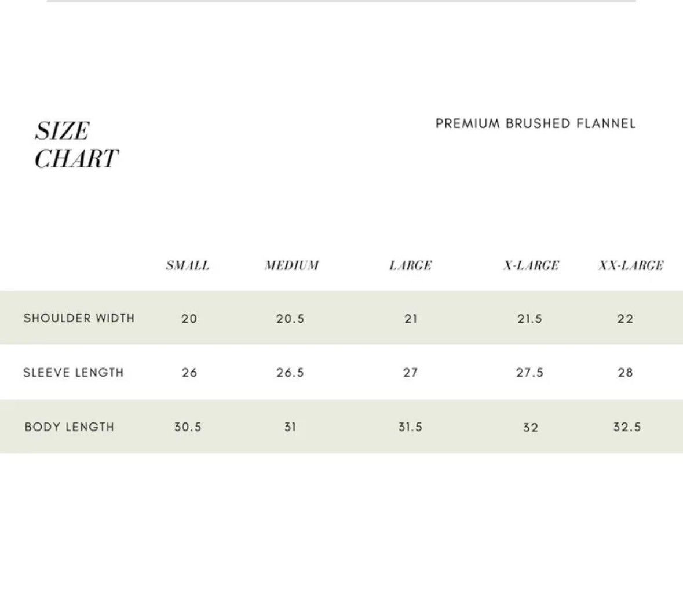Select the LARGE column header

point(410,265)
